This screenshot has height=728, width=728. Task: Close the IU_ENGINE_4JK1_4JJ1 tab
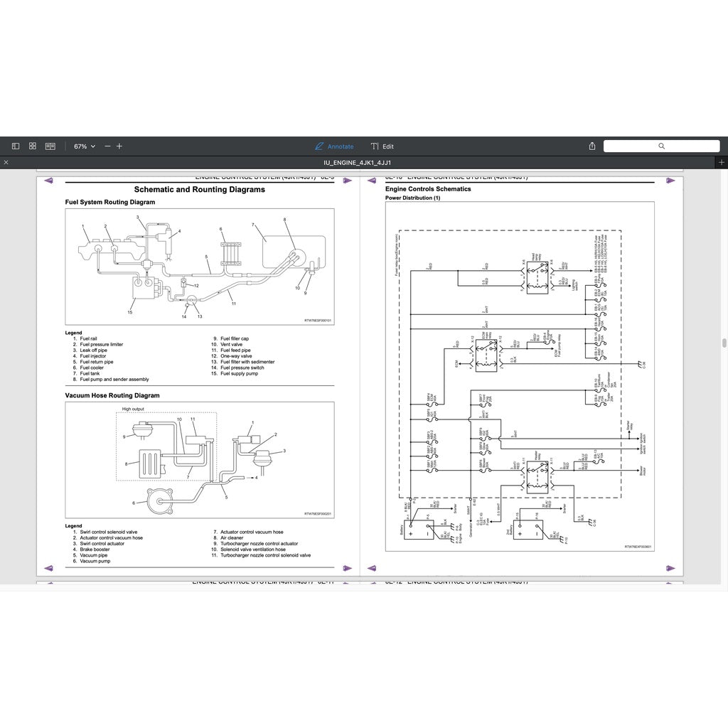(6, 162)
